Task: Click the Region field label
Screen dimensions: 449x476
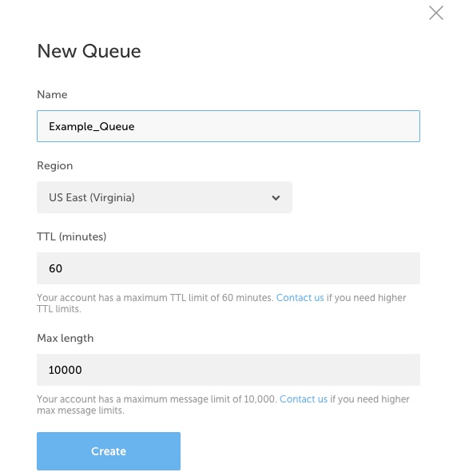Action: [55, 166]
